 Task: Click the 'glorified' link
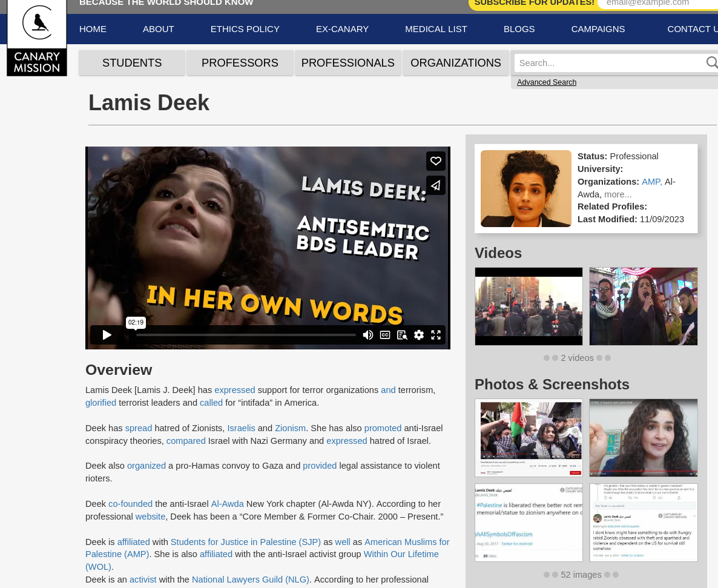click(100, 403)
